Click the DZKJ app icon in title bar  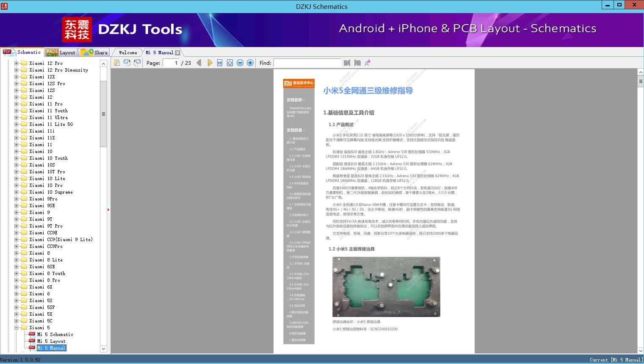pyautogui.click(x=4, y=6)
